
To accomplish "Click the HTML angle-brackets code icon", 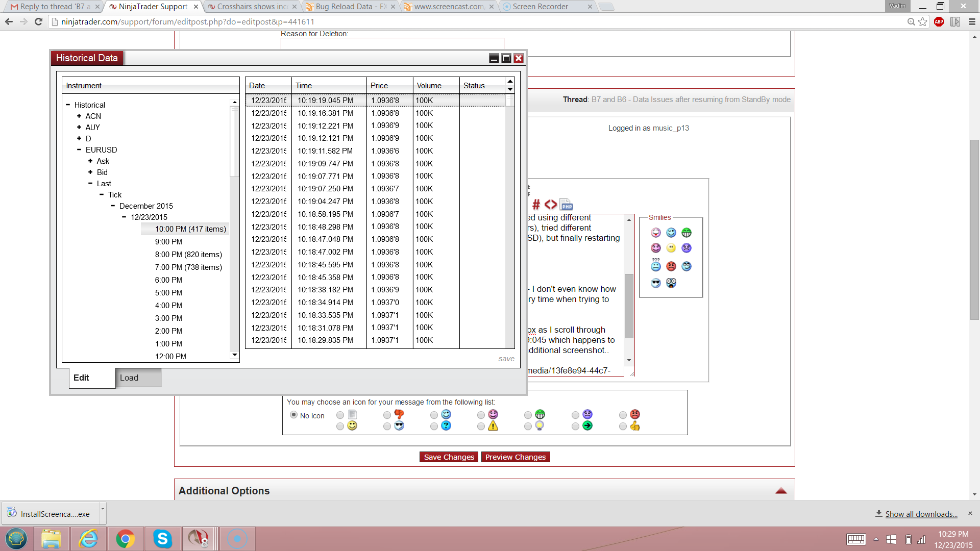I will click(x=550, y=205).
